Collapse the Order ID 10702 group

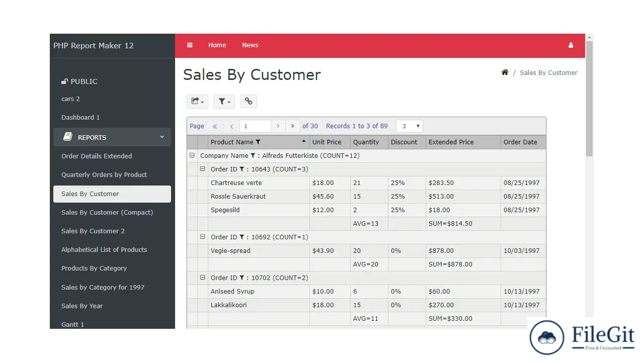click(x=203, y=278)
